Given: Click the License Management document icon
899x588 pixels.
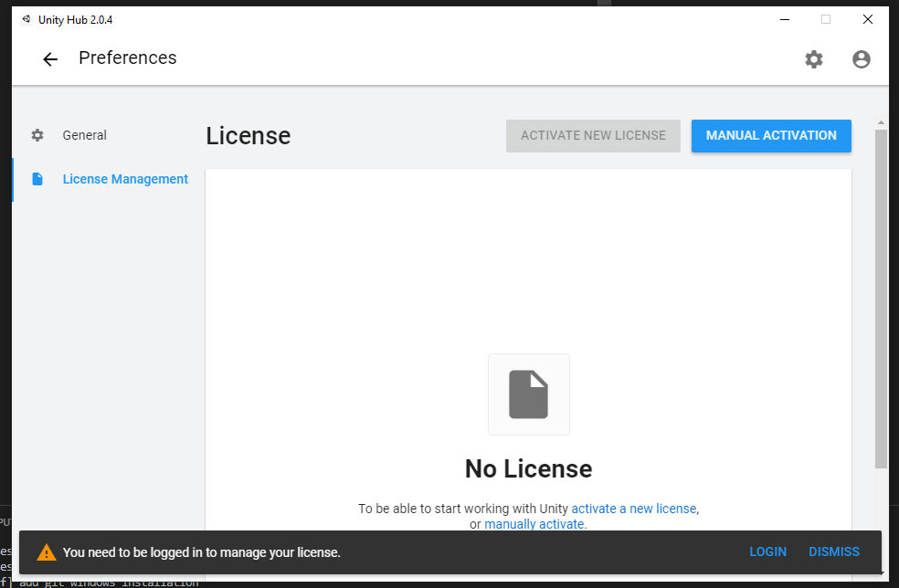Looking at the screenshot, I should tap(37, 179).
